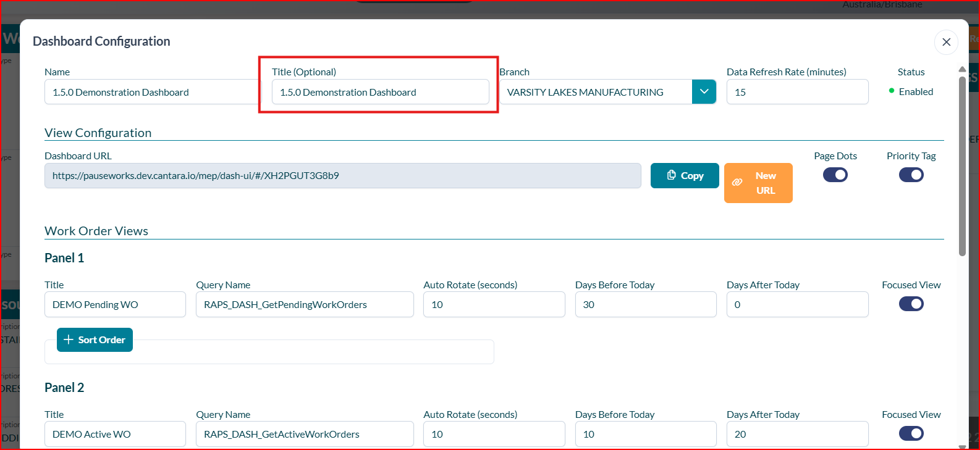Toggle Focused View for Panel 2
The width and height of the screenshot is (980, 450).
pos(911,433)
